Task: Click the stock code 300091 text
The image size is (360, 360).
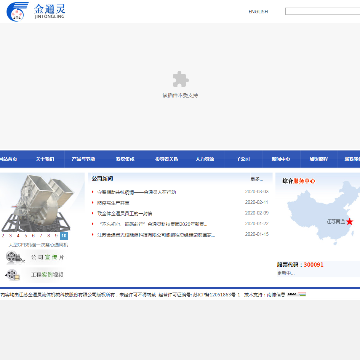Action: coord(313,265)
